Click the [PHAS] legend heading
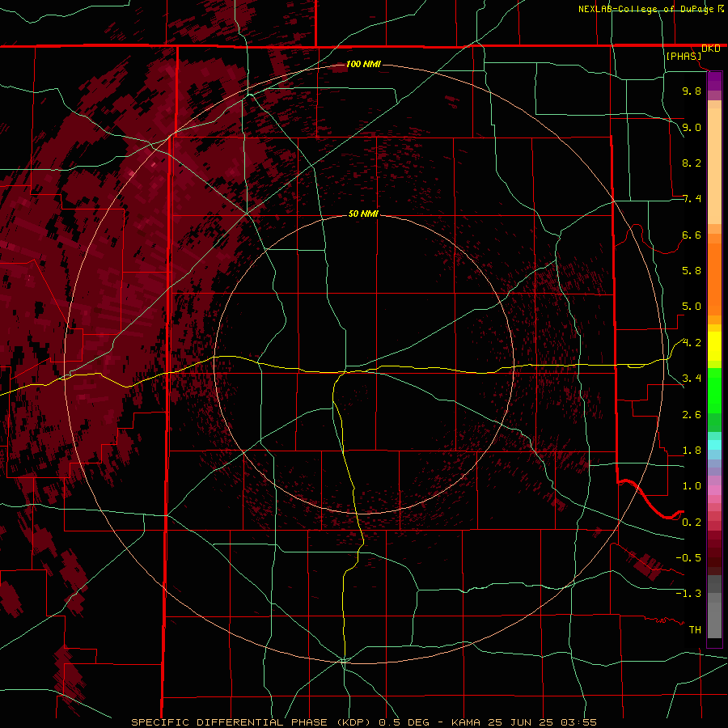 pyautogui.click(x=684, y=56)
